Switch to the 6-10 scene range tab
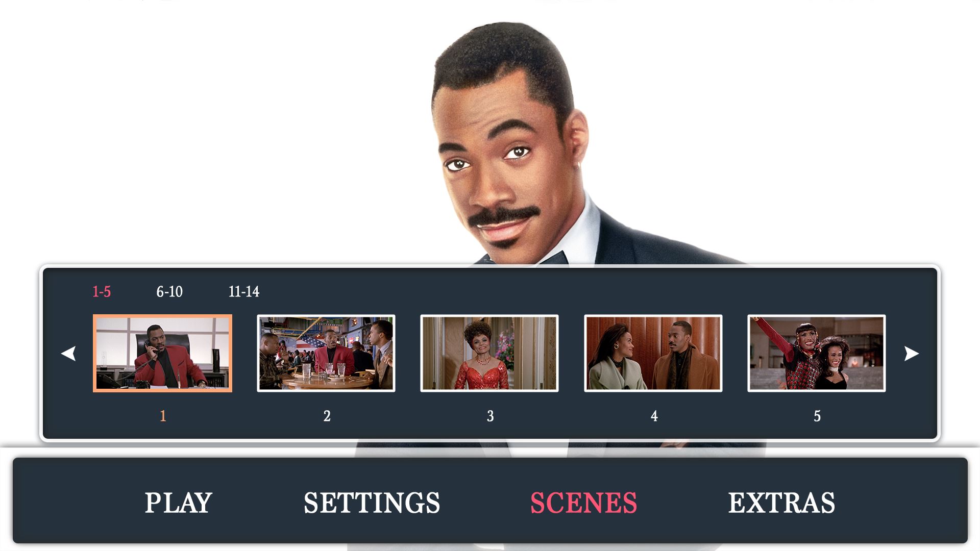 (169, 291)
